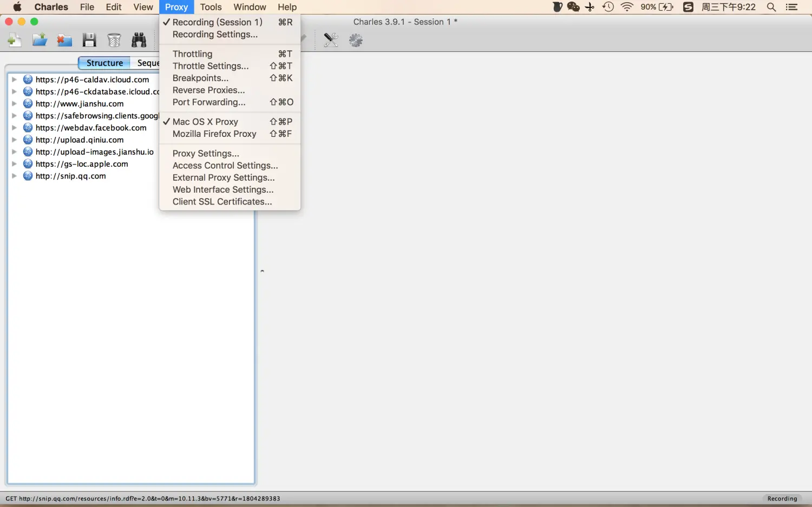Click the WeChat menu bar icon
The height and width of the screenshot is (507, 812).
click(573, 7)
